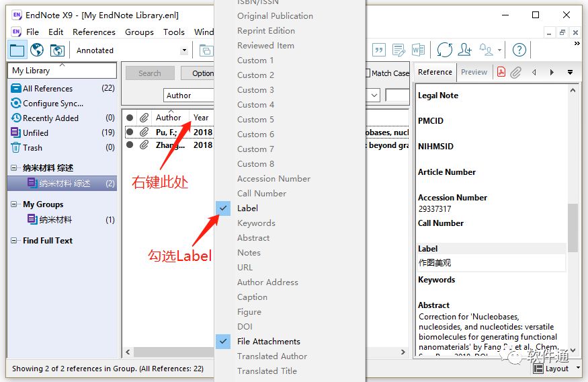588x382 pixels.
Task: Click the Share Library person-plus icon
Action: pos(464,50)
